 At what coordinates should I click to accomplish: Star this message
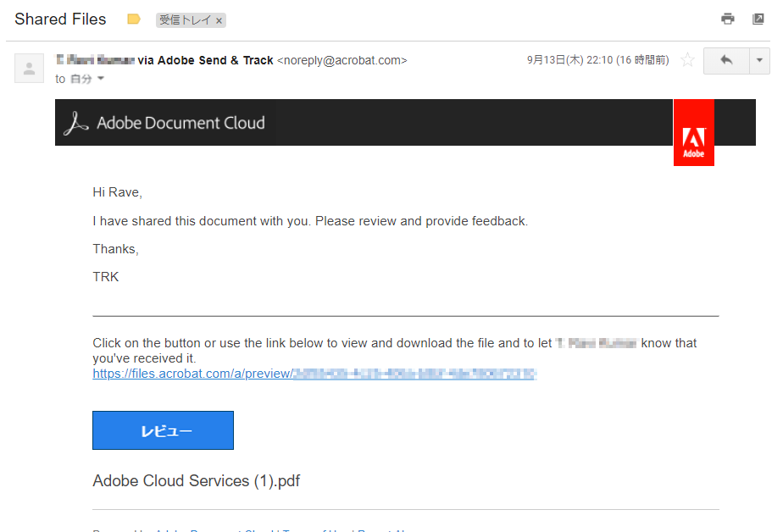[688, 60]
